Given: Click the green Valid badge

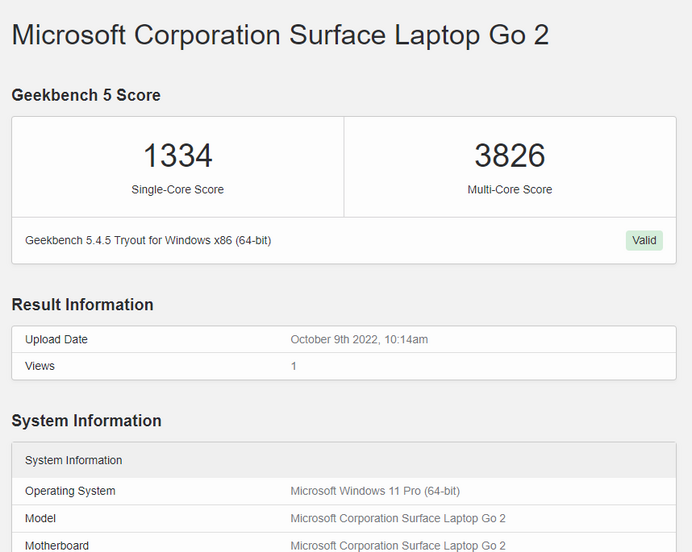Looking at the screenshot, I should point(644,240).
